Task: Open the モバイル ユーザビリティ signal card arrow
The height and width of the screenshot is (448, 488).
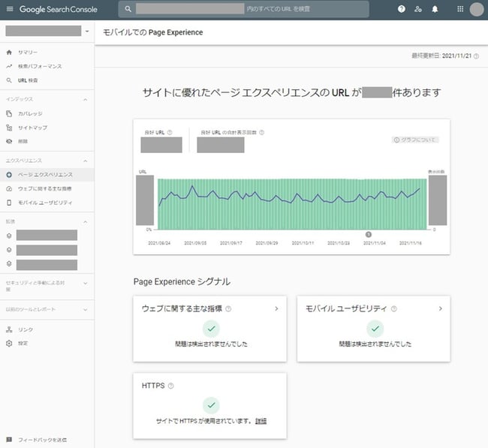Action: point(440,308)
